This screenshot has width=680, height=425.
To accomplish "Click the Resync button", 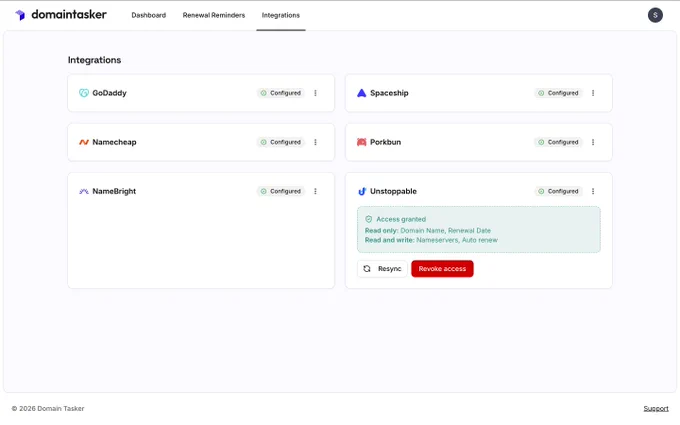I will click(382, 269).
